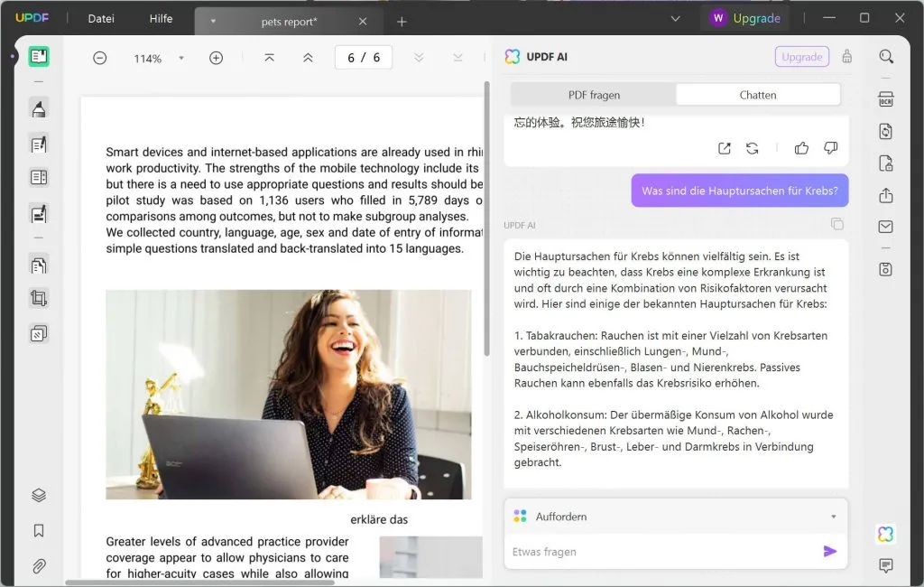The width and height of the screenshot is (924, 587).
Task: Click the Etwas fragen input field
Action: [632, 551]
